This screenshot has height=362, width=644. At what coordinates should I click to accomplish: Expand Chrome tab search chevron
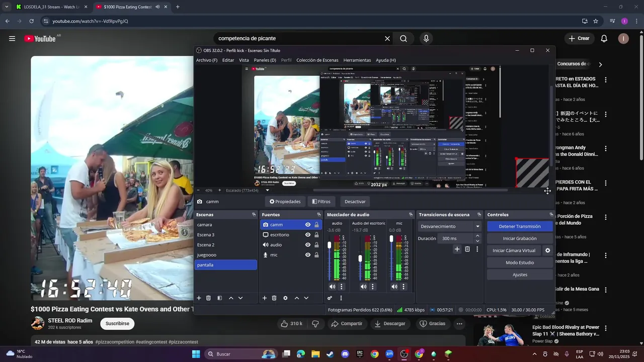pos(6,7)
